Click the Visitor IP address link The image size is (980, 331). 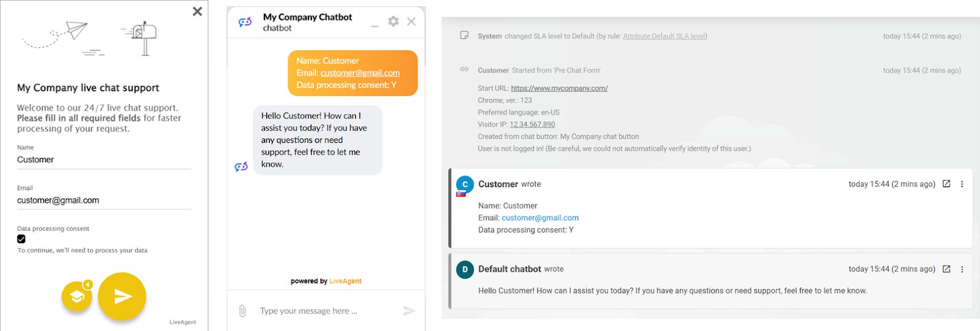(x=532, y=124)
